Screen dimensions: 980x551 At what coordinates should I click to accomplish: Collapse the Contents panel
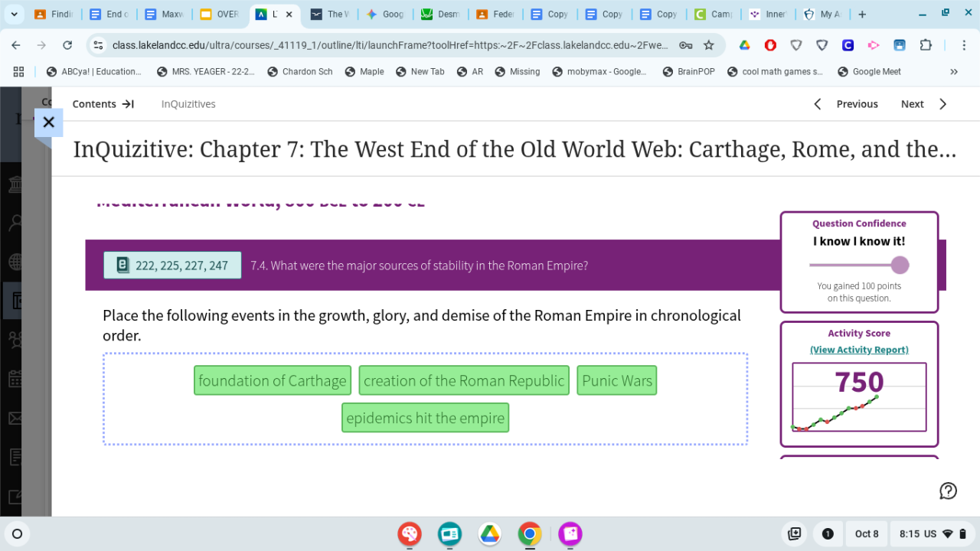tap(103, 104)
